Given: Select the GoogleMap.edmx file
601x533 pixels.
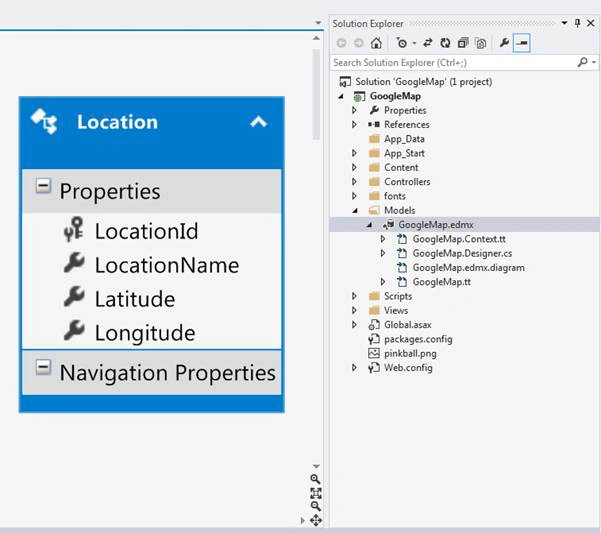Looking at the screenshot, I should (436, 225).
